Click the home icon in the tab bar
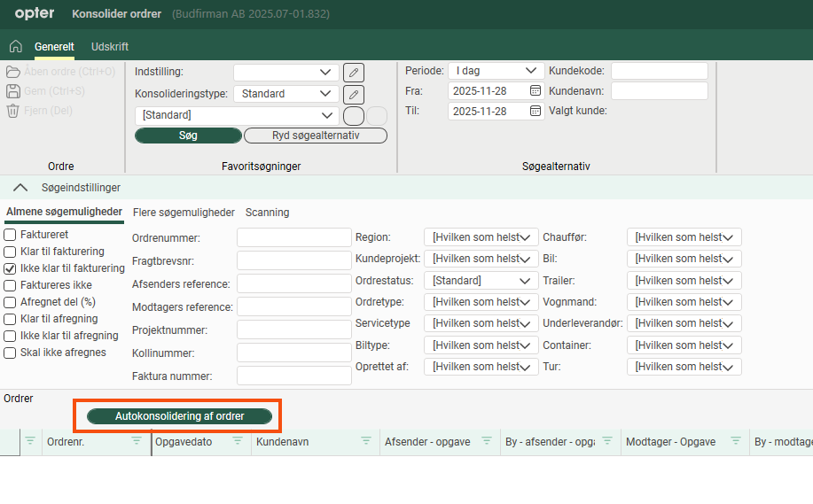The height and width of the screenshot is (504, 813). click(15, 46)
